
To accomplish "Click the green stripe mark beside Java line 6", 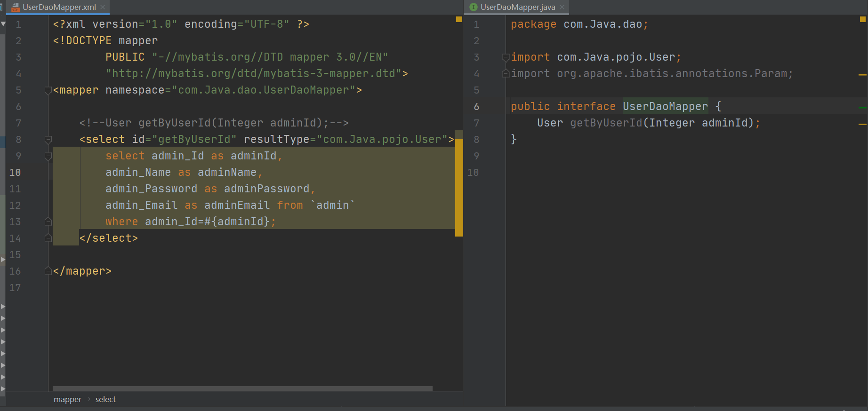I will point(862,108).
